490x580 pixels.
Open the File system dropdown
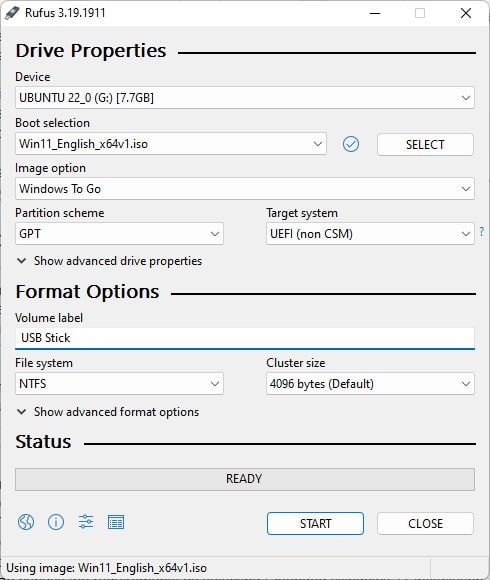coord(119,384)
